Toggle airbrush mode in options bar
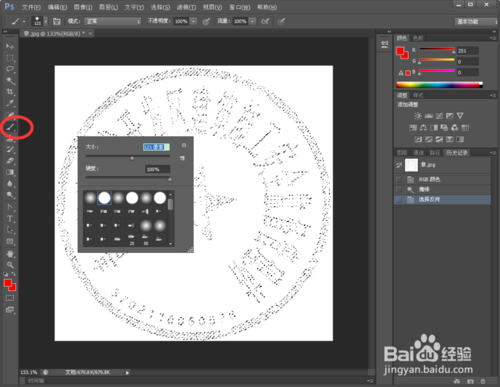Viewport: 500px width, 387px height. pos(265,21)
